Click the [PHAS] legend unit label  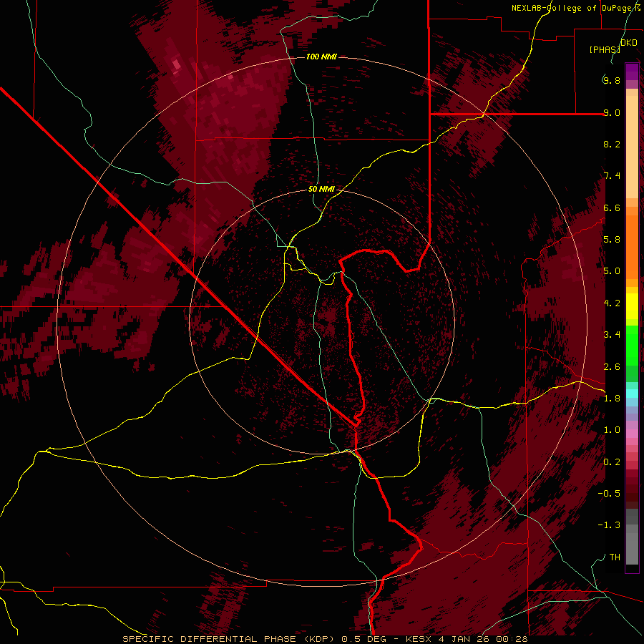(x=605, y=49)
